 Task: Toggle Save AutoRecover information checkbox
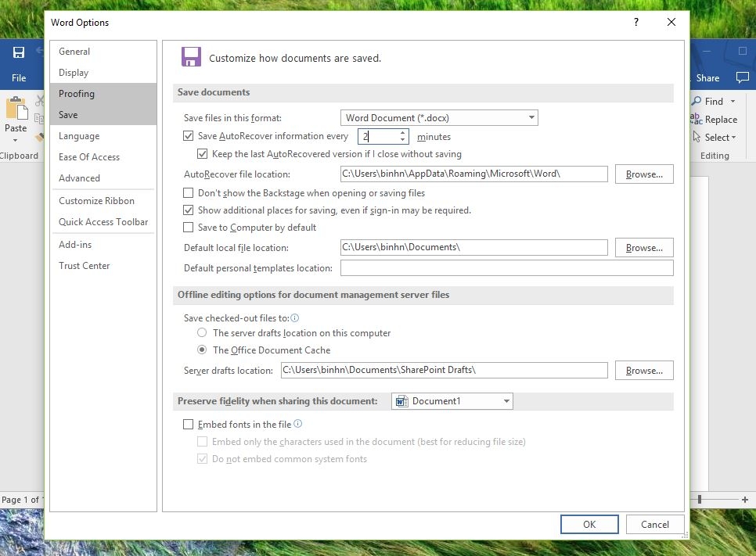(189, 136)
